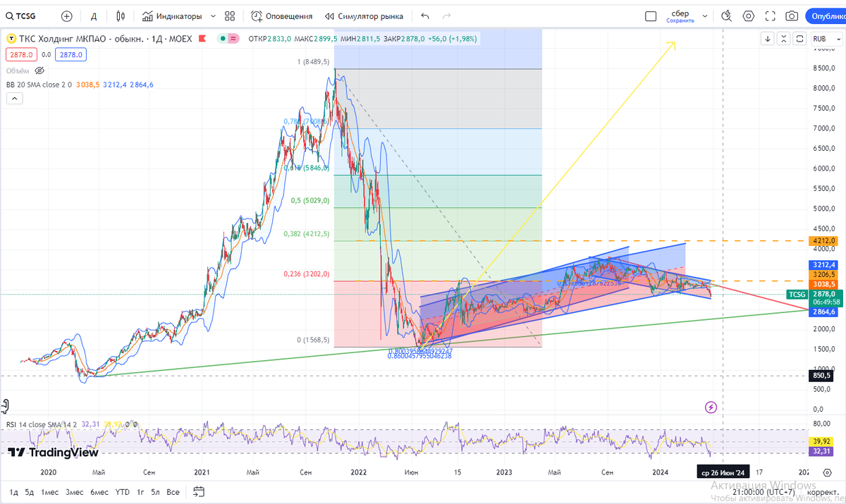Open the Д timeframe interval selector
The width and height of the screenshot is (846, 504).
click(94, 16)
